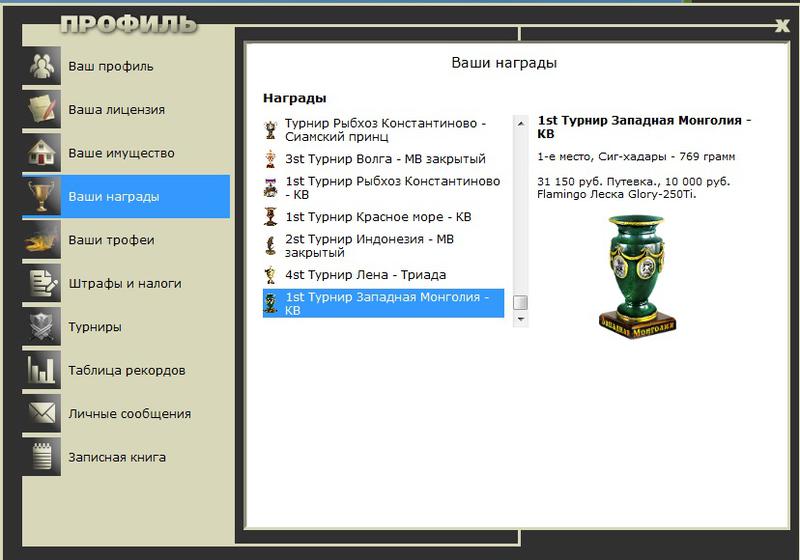Click the envelope icon beside Личные сообщения
Image resolution: width=800 pixels, height=560 pixels.
pos(41,413)
